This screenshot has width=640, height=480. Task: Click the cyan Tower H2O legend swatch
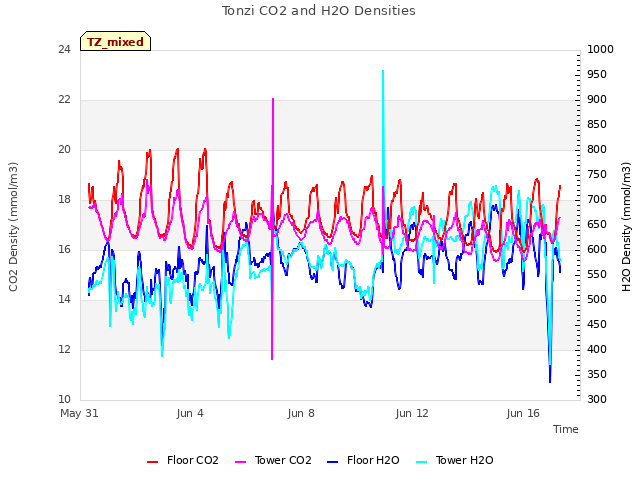[422, 462]
